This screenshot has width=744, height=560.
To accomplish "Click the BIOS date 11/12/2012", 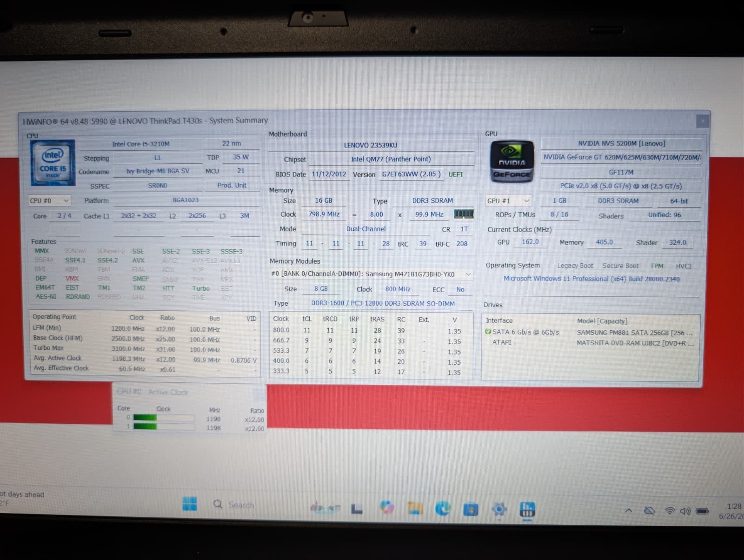I will (x=329, y=174).
